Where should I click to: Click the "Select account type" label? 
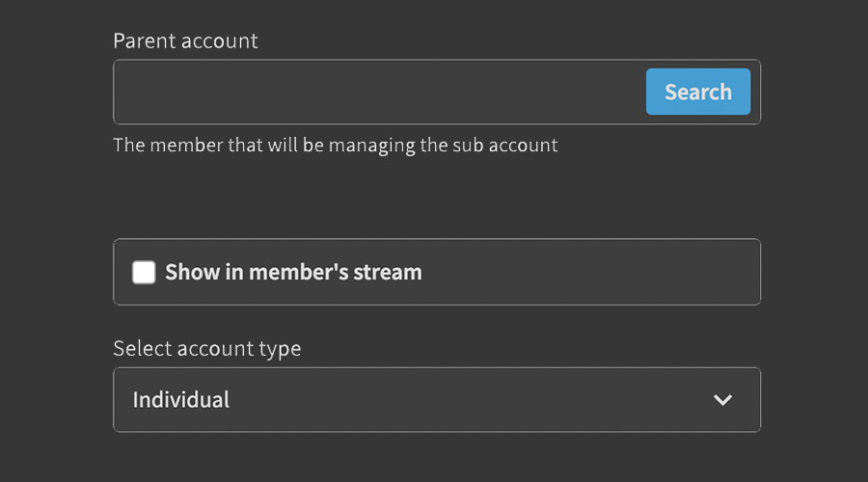[x=206, y=348]
